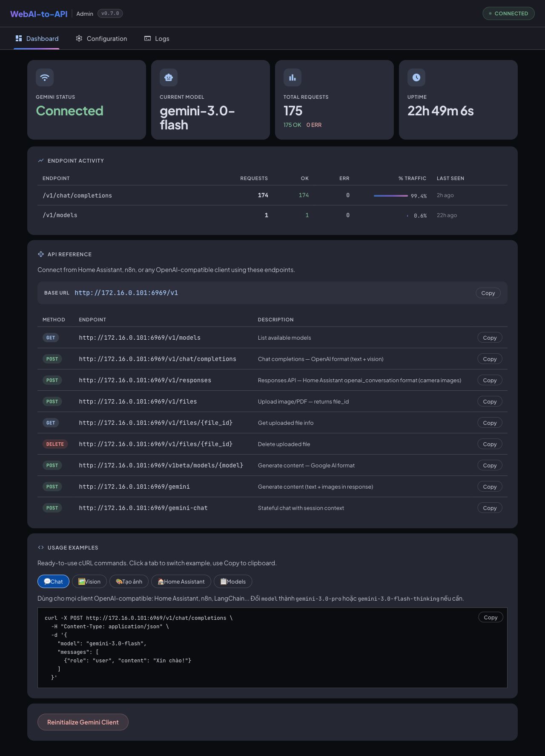Click the robot icon in Current Model card
Image resolution: width=545 pixels, height=756 pixels.
click(x=169, y=77)
